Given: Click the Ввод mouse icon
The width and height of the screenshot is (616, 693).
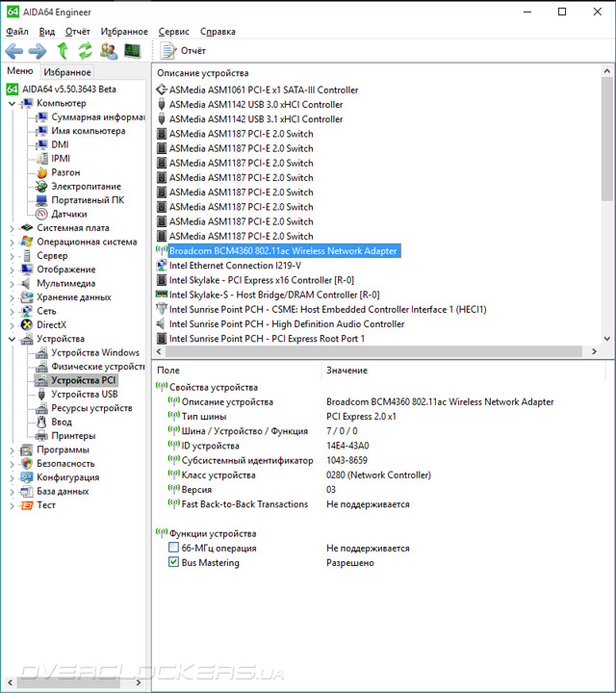Looking at the screenshot, I should 42,423.
